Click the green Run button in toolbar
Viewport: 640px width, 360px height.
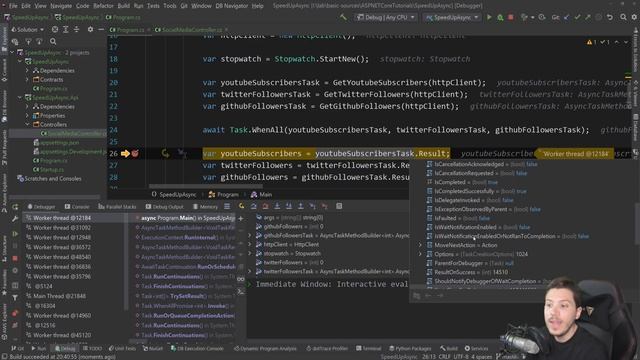tap(489, 17)
